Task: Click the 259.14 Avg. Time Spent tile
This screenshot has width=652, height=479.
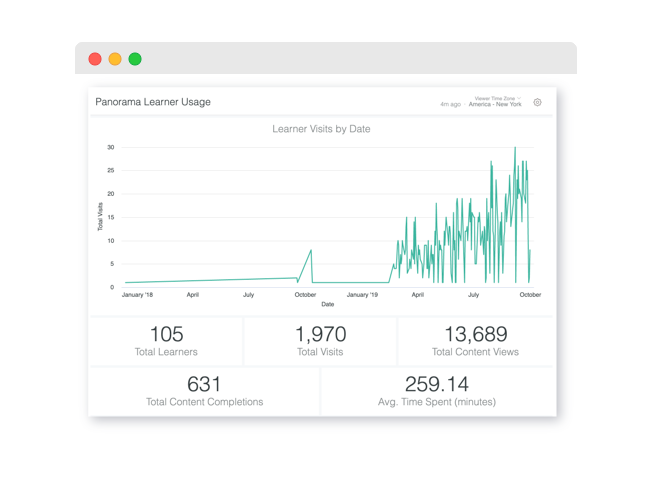Action: tap(437, 391)
